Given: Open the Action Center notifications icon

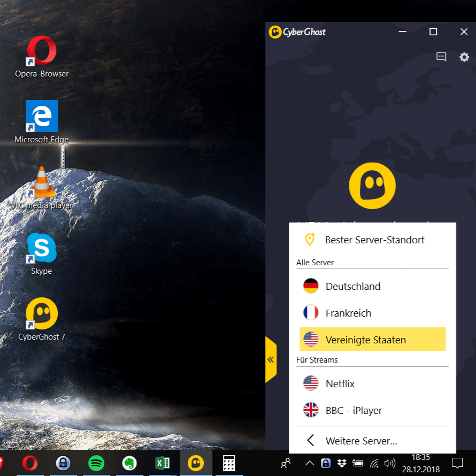Looking at the screenshot, I should (x=457, y=463).
